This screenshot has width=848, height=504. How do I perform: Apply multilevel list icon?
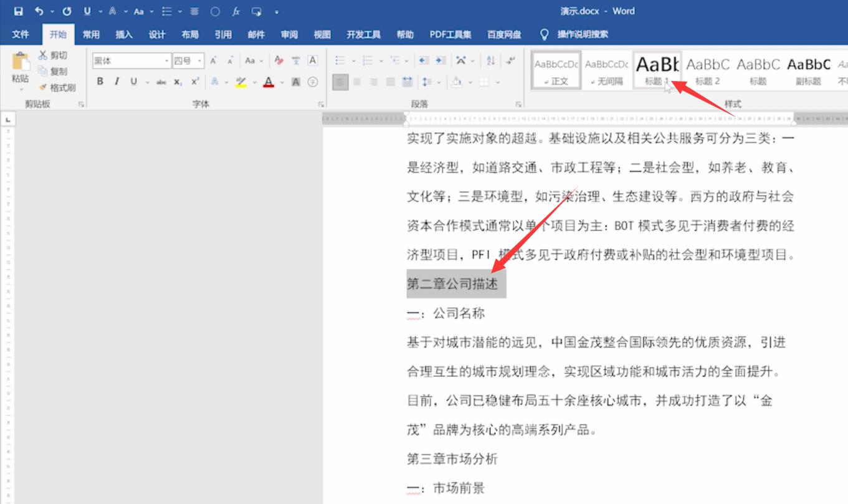[x=395, y=61]
